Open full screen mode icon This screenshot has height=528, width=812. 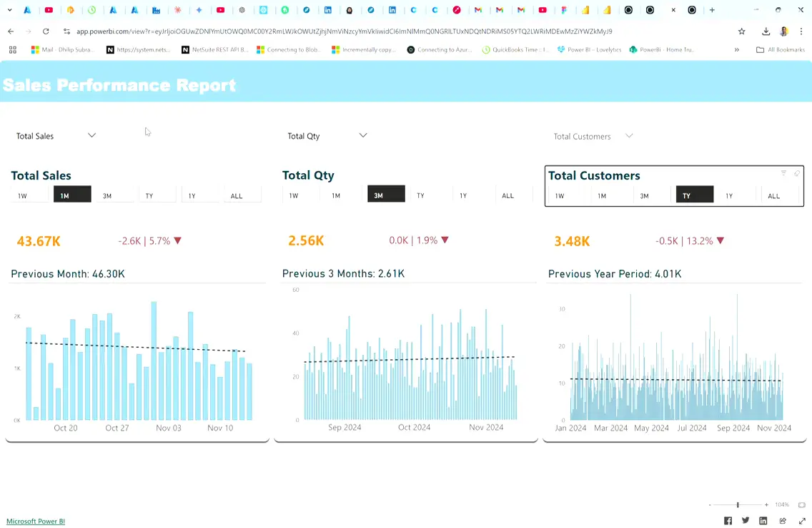[802, 521]
